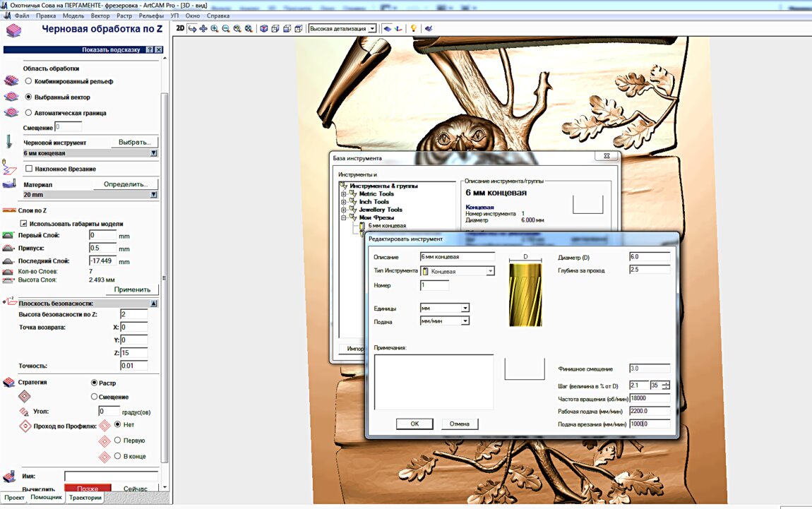The height and width of the screenshot is (509, 812).
Task: Click the Применить button
Action: point(133,289)
